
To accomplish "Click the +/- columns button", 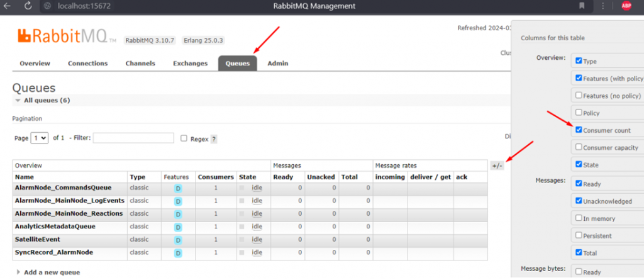I will tap(497, 165).
